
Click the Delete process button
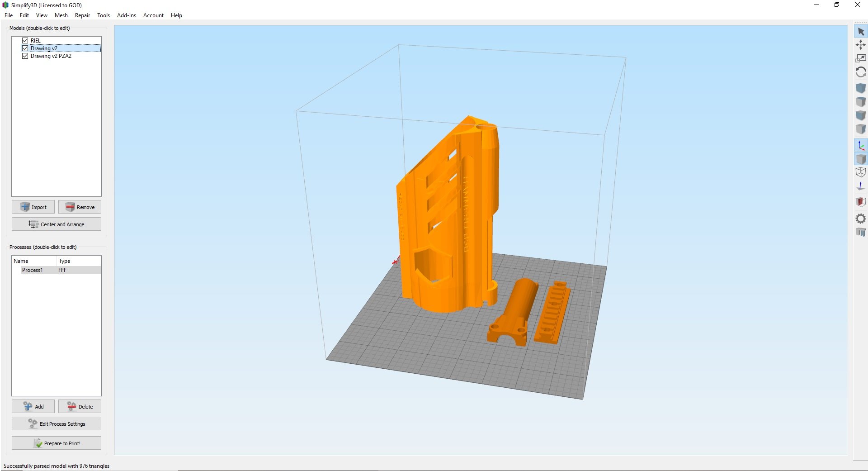pyautogui.click(x=80, y=406)
